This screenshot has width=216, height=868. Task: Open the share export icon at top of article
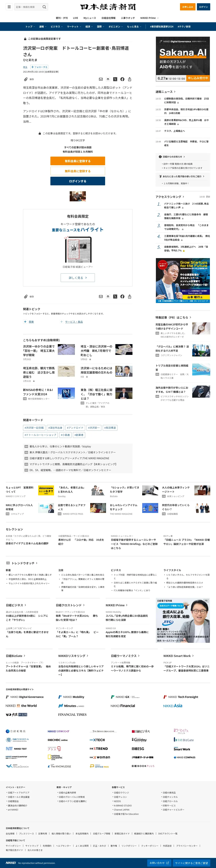pos(130,79)
